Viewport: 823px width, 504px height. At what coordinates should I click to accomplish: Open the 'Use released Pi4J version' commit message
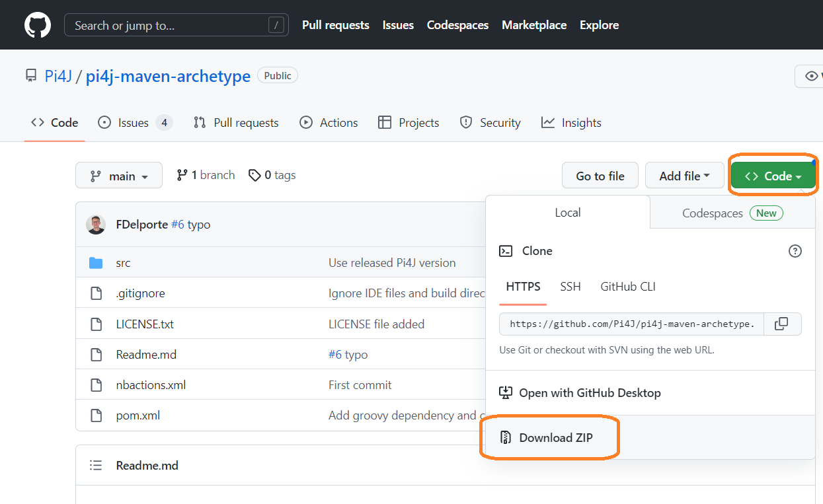click(392, 263)
